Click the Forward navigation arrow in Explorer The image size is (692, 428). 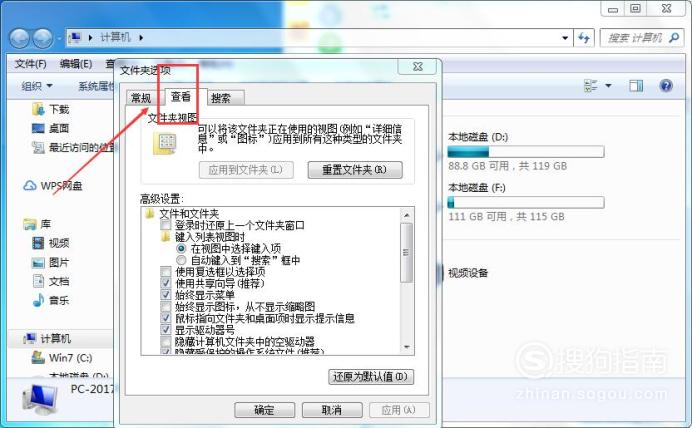(43, 38)
